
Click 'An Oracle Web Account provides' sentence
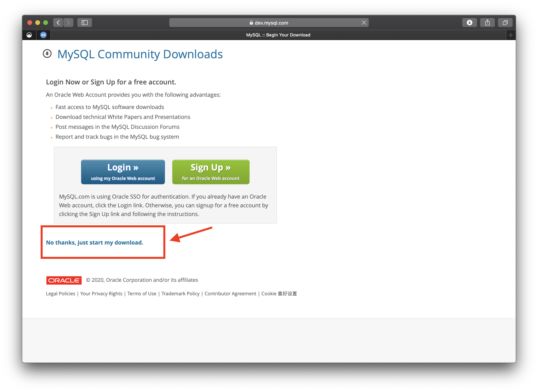[x=133, y=95]
